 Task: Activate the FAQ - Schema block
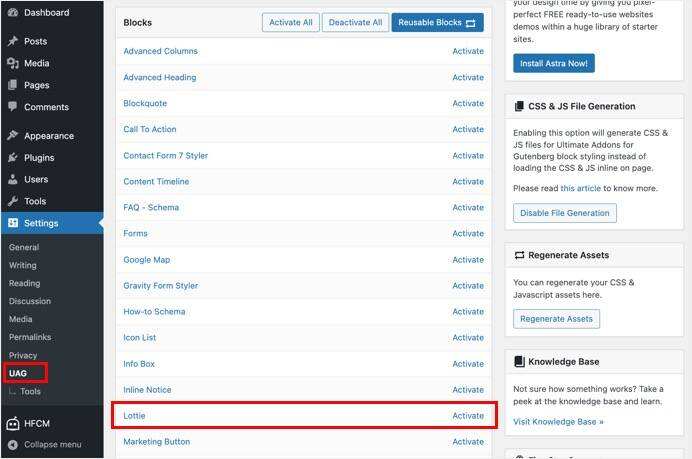[468, 207]
